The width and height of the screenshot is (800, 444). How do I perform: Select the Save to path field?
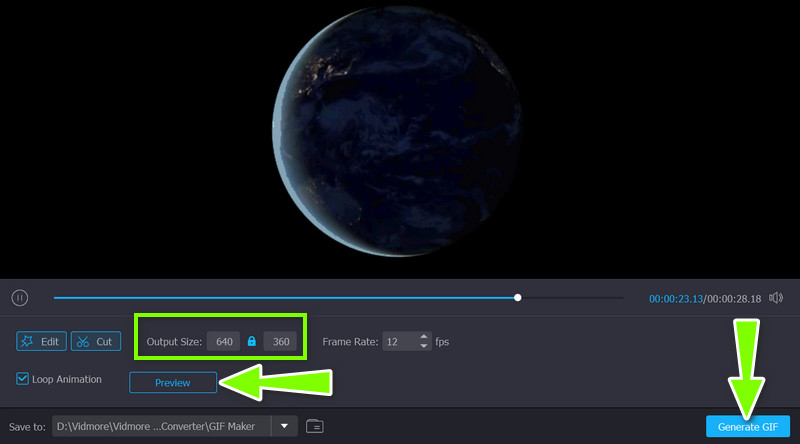click(x=160, y=426)
